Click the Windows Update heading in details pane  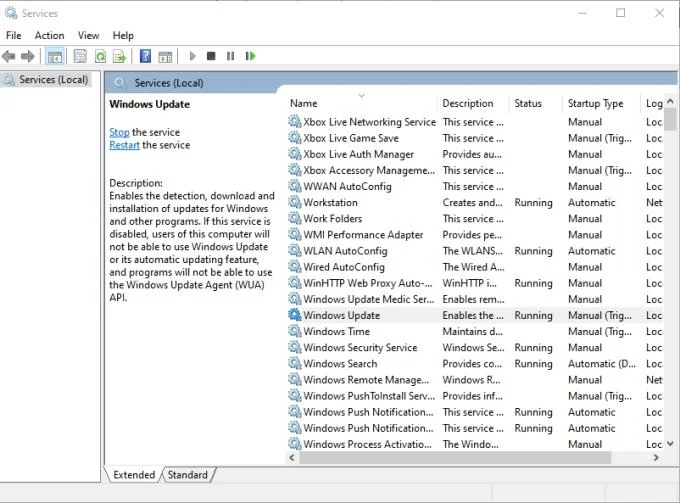coord(150,104)
